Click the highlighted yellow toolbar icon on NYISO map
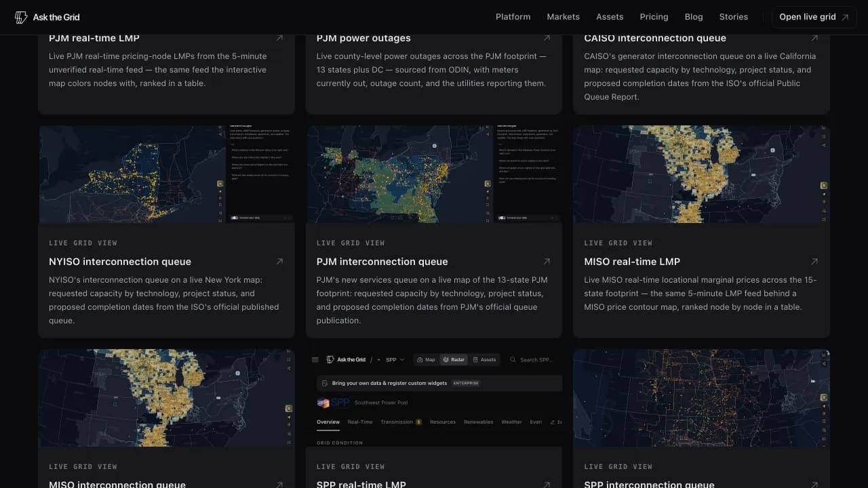This screenshot has height=488, width=868. (220, 184)
